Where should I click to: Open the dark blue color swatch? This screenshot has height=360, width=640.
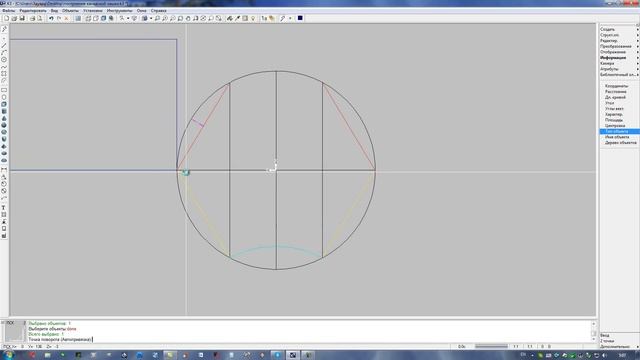300,18
